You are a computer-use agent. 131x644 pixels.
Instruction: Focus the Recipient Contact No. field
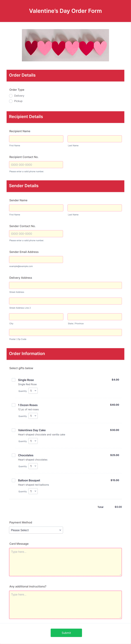36,164
